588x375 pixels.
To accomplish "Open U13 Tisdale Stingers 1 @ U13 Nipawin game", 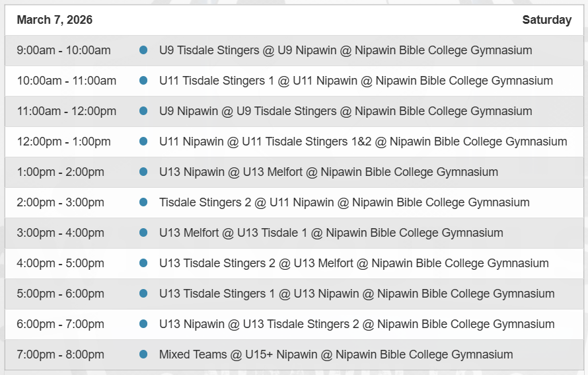I will [x=356, y=294].
